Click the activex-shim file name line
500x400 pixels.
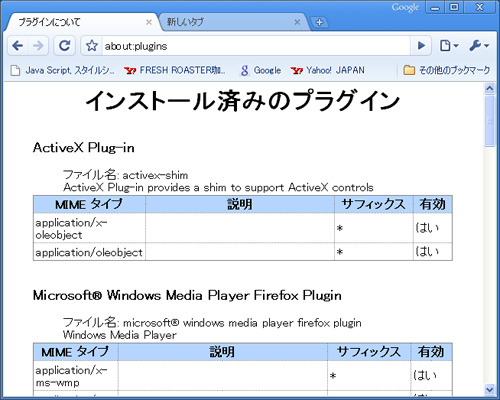coord(126,175)
